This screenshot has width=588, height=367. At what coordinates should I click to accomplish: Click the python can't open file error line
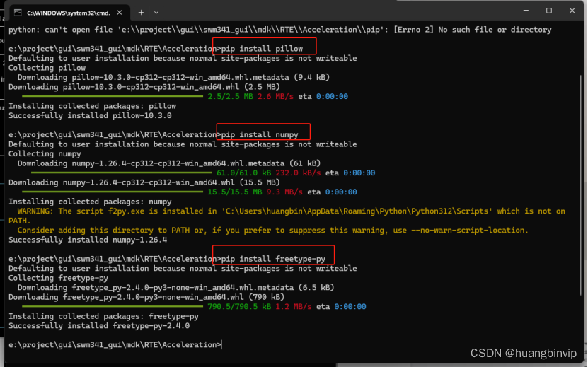279,30
